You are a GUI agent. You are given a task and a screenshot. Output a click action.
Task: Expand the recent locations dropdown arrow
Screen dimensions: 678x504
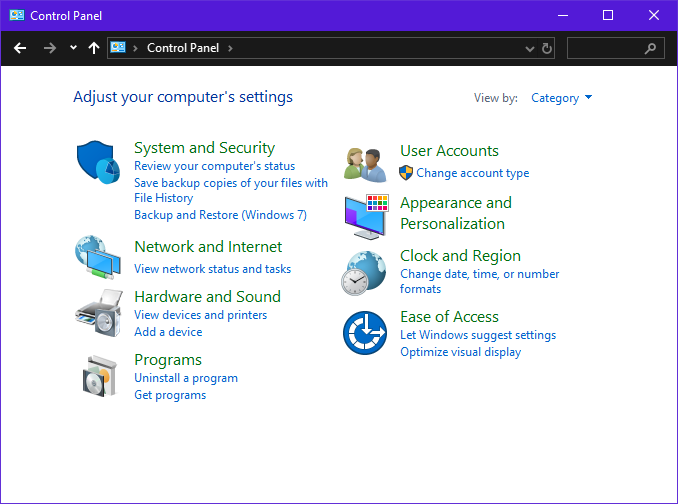73,48
